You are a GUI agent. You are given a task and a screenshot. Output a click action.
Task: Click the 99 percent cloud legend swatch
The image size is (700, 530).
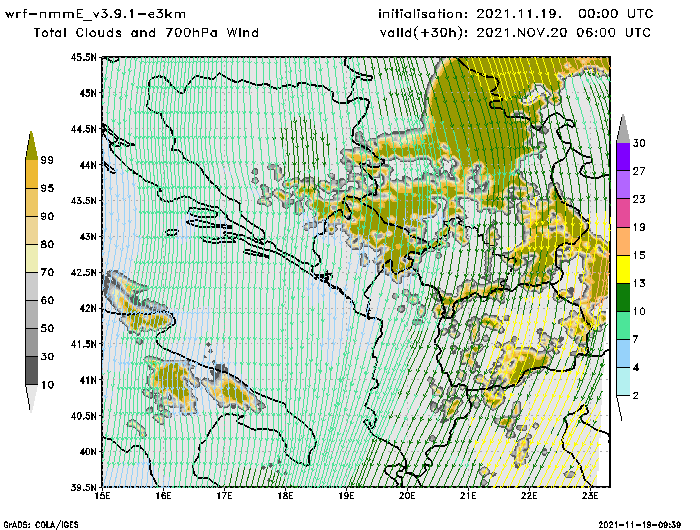(31, 145)
